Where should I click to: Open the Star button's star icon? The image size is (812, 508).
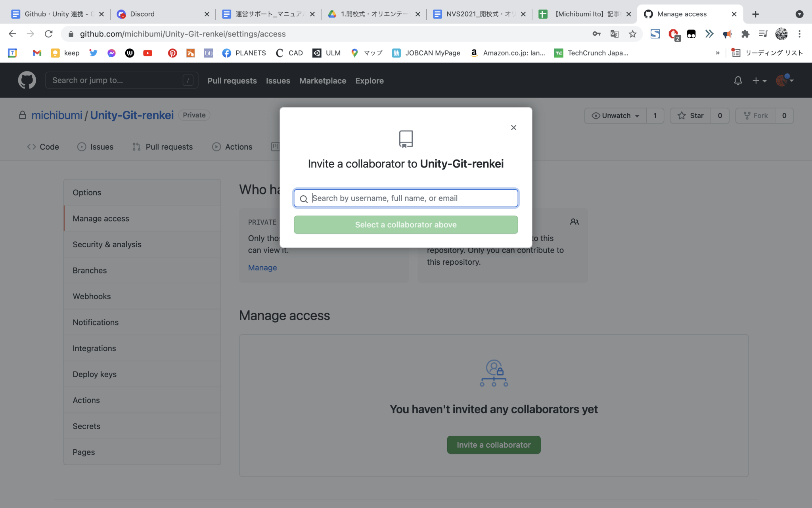681,115
